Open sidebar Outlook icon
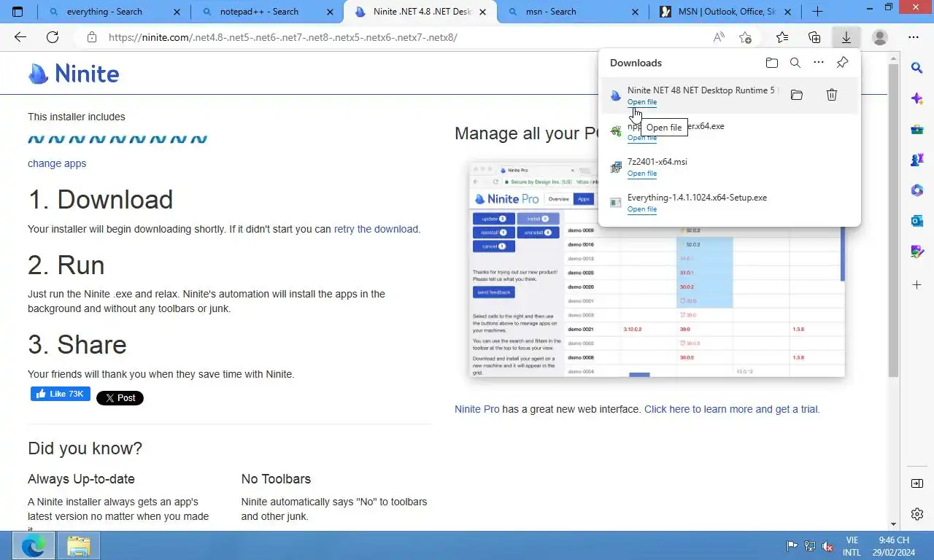 click(x=917, y=221)
